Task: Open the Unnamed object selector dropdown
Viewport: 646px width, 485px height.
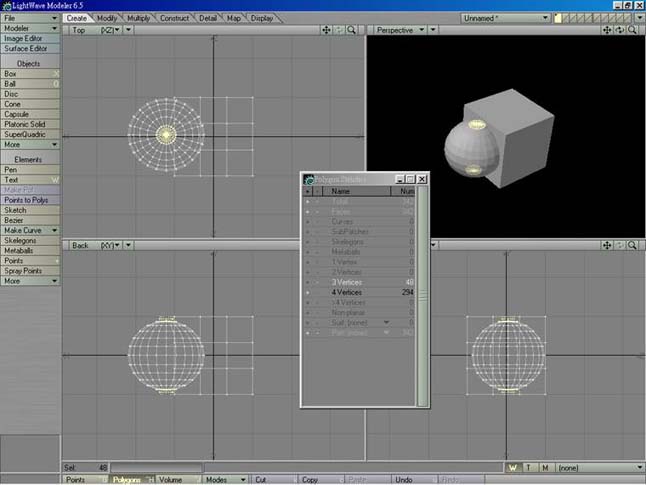Action: 506,18
